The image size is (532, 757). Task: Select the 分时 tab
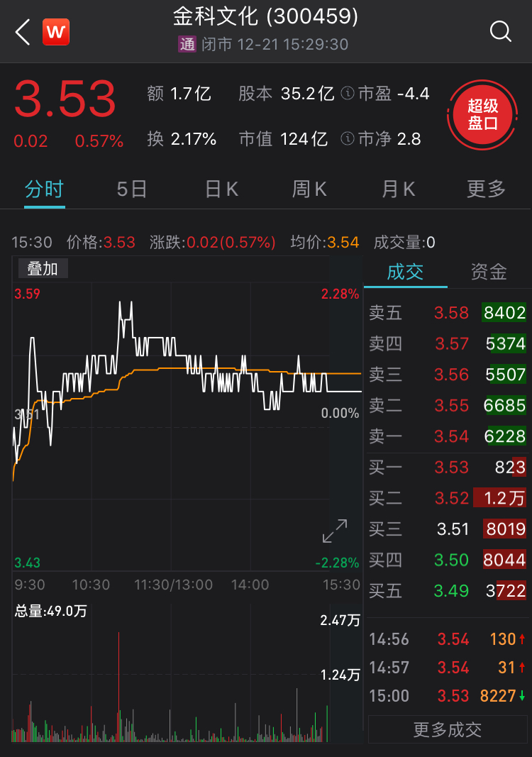pos(45,189)
